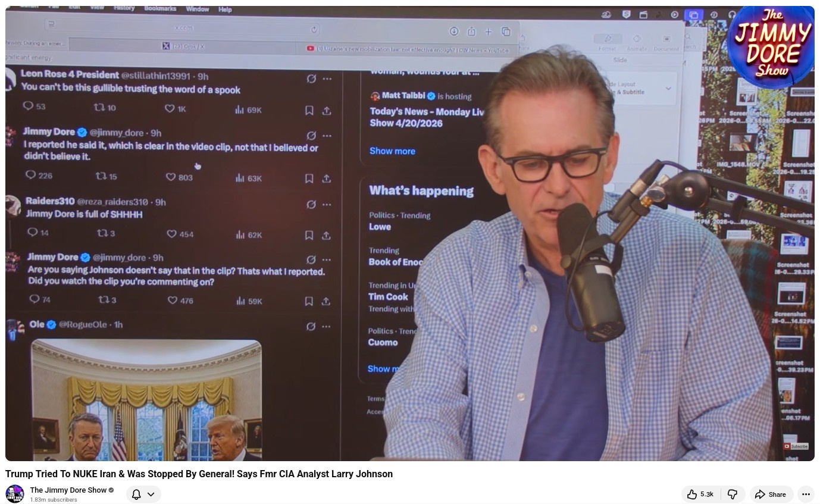Click the notification bell icon
This screenshot has width=820, height=504.
[136, 494]
